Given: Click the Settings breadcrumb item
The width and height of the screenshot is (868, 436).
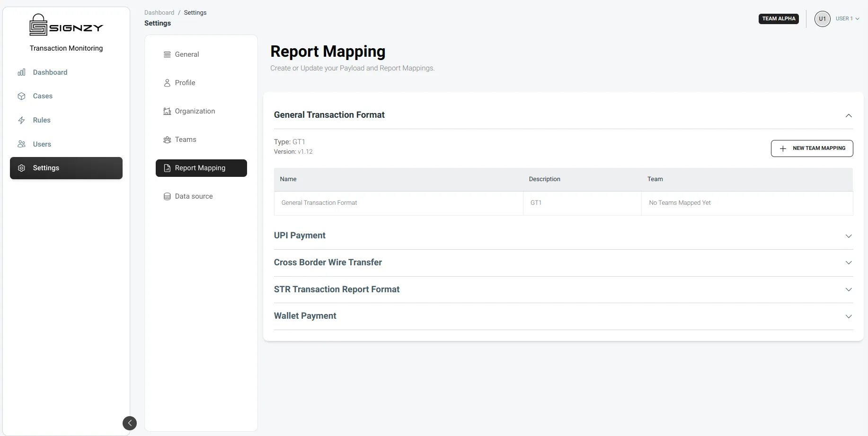Looking at the screenshot, I should click(195, 13).
